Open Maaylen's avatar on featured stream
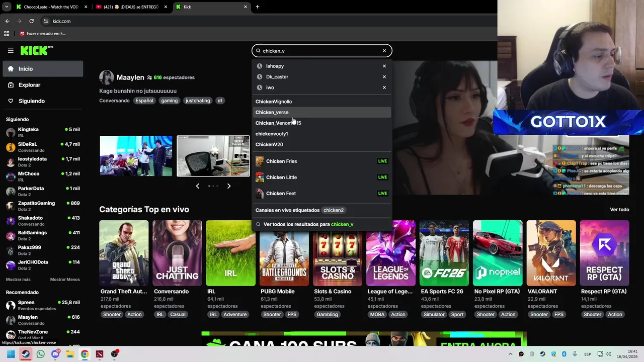The height and width of the screenshot is (362, 644). (106, 77)
